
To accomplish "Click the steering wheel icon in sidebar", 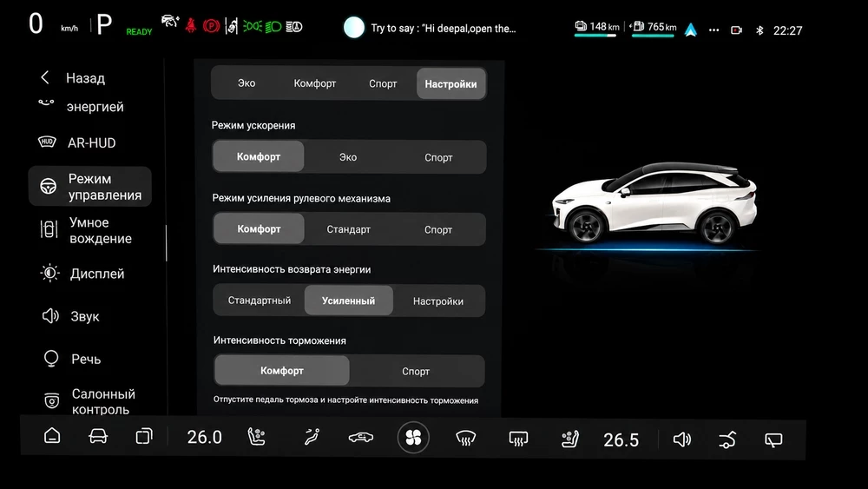I will tap(48, 187).
